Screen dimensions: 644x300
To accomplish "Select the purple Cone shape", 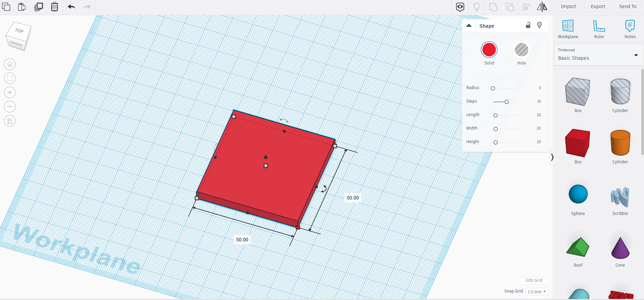I will tap(620, 248).
